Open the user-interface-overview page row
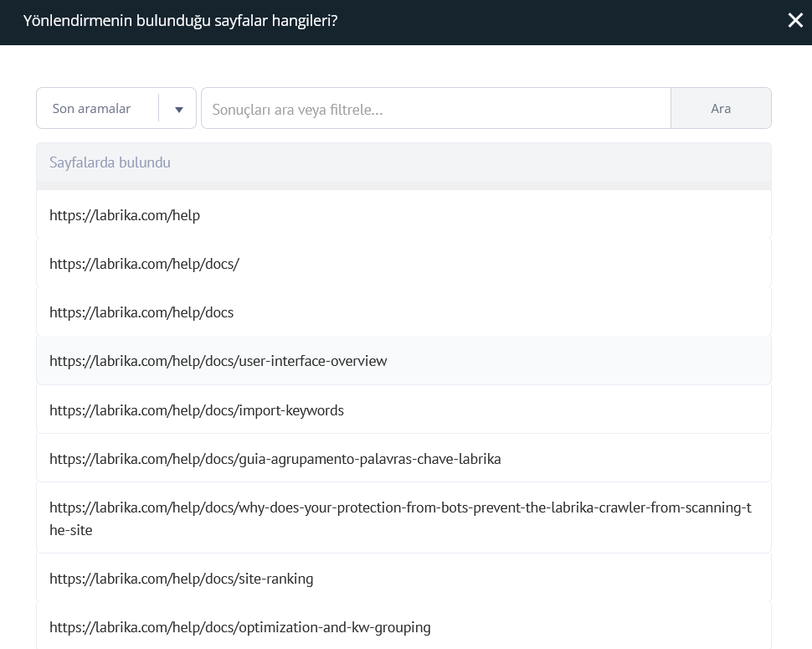812x649 pixels. click(x=218, y=361)
